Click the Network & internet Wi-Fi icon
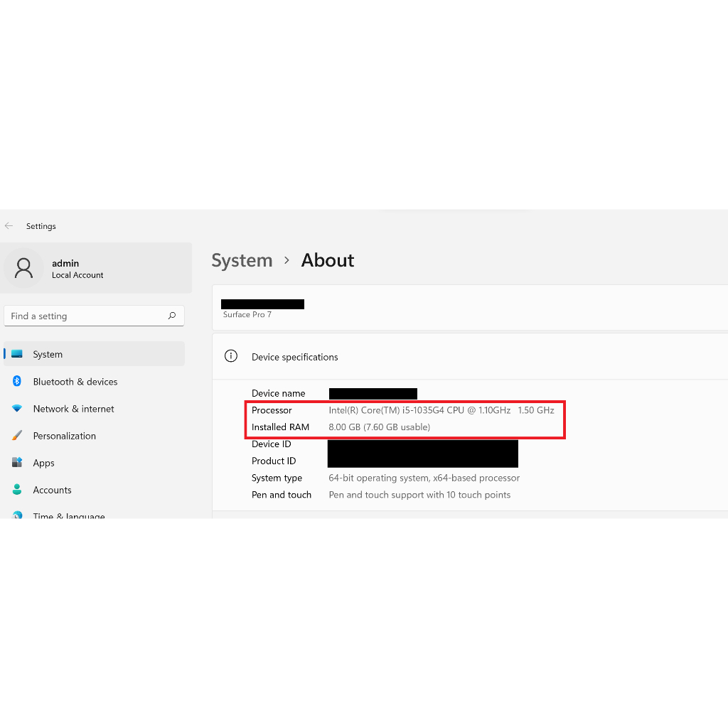 pos(17,409)
